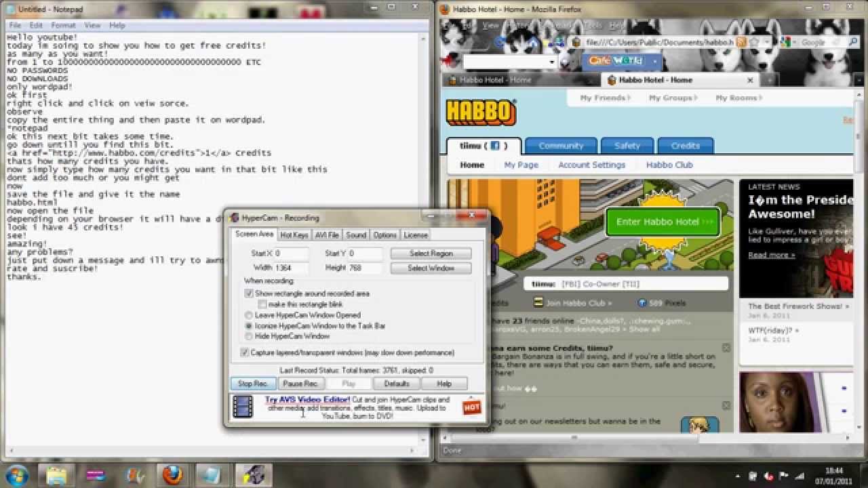Screen dimensions: 868x488
Task: Click the RSS feed icon in Firefox address bar
Action: [x=742, y=42]
